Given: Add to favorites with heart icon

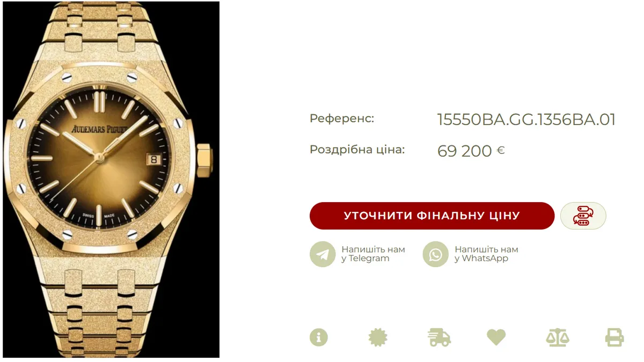Looking at the screenshot, I should 496,337.
